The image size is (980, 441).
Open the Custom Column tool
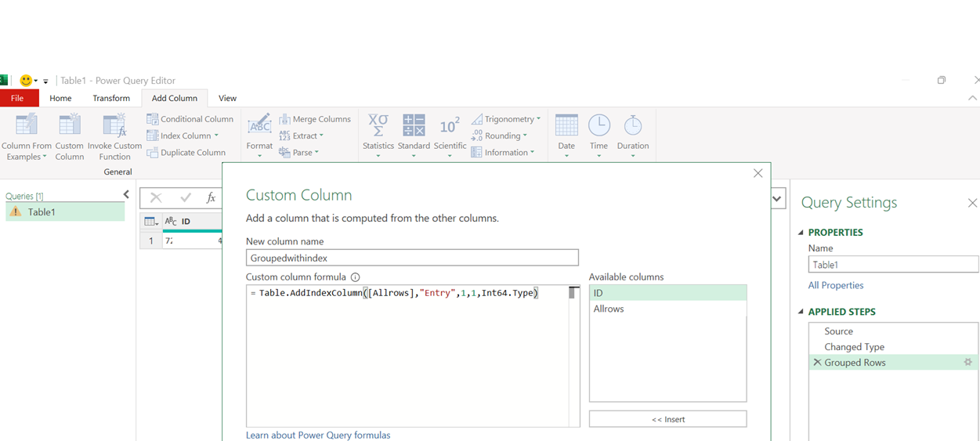69,136
